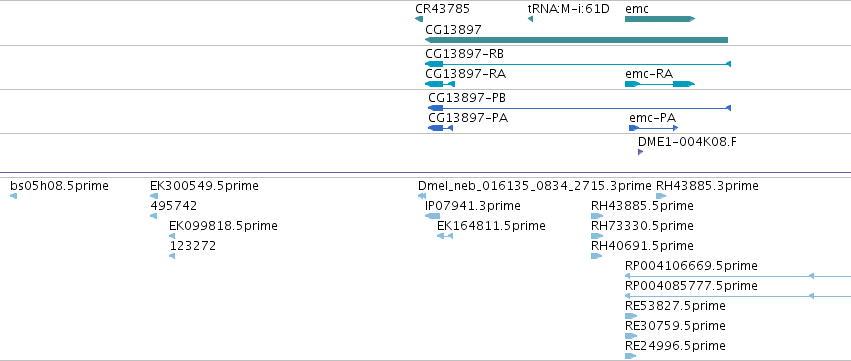Screen dimensions: 851x361
Task: Click the RP004106669.5prime EST feature line
Action: click(x=738, y=276)
